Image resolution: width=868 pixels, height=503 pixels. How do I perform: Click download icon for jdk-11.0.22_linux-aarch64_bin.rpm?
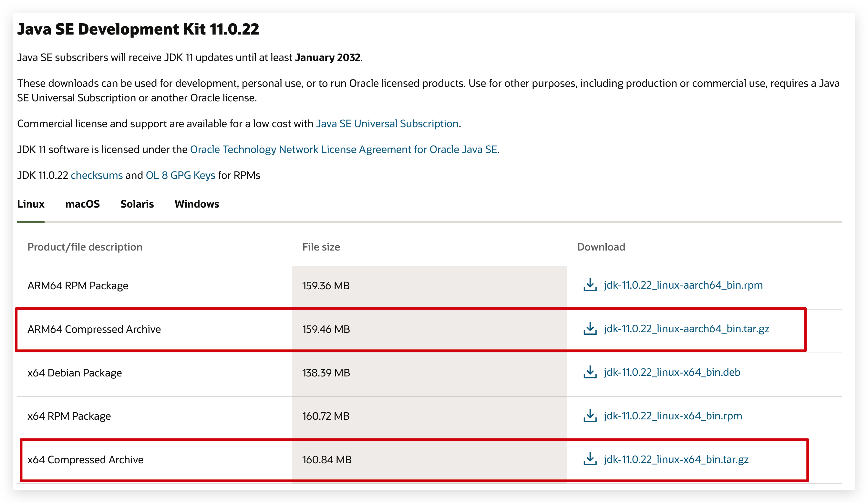(x=590, y=285)
